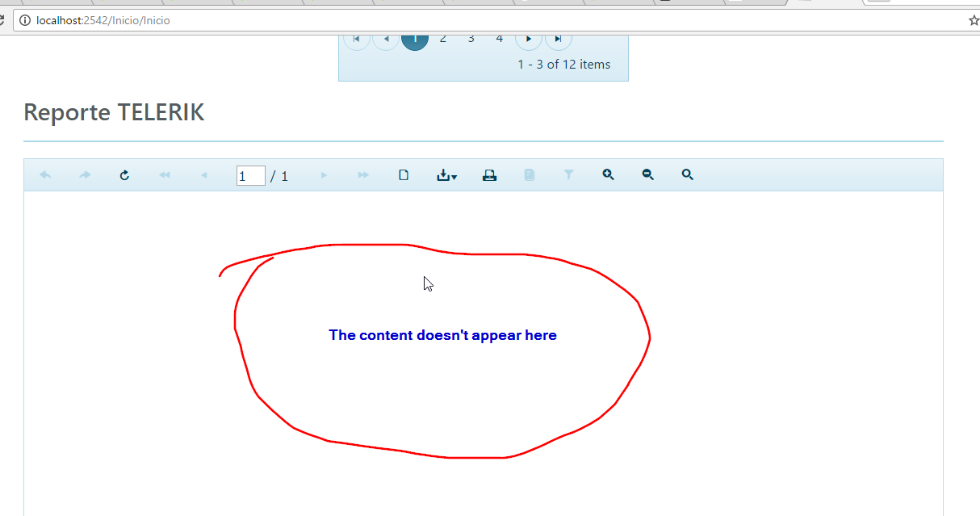View site information icon in address bar
Screen dimensions: 980x516
[25, 20]
